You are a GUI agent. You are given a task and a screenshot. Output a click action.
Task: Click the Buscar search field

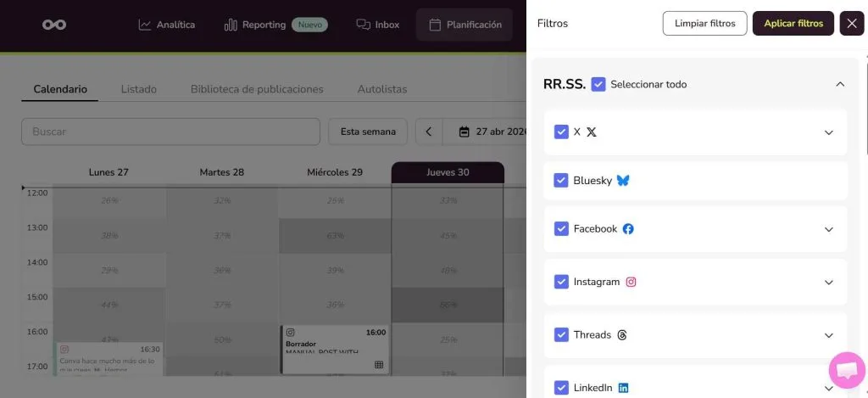170,132
